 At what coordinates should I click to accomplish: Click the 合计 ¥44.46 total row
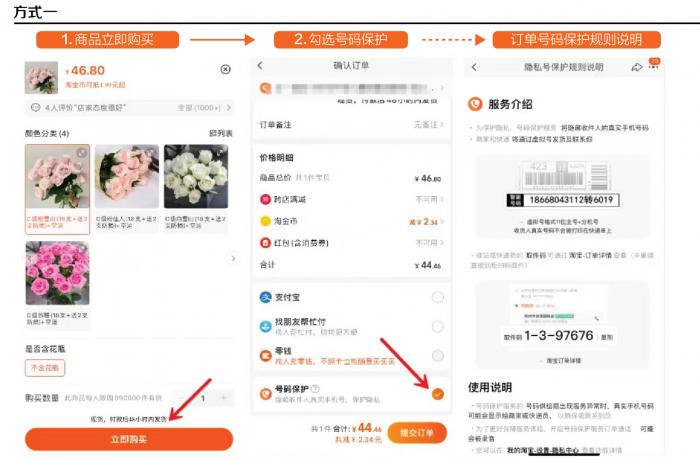tap(351, 265)
